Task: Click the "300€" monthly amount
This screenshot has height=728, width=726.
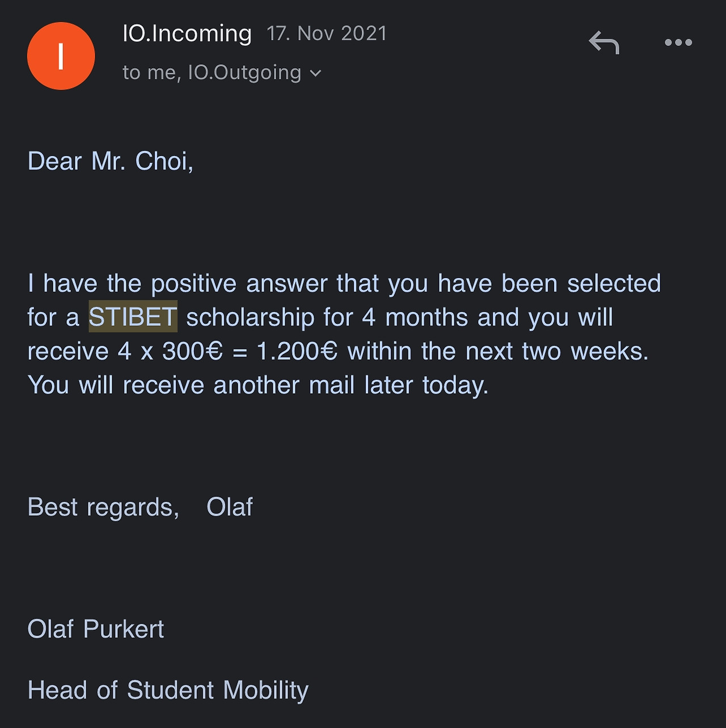Action: [x=192, y=351]
